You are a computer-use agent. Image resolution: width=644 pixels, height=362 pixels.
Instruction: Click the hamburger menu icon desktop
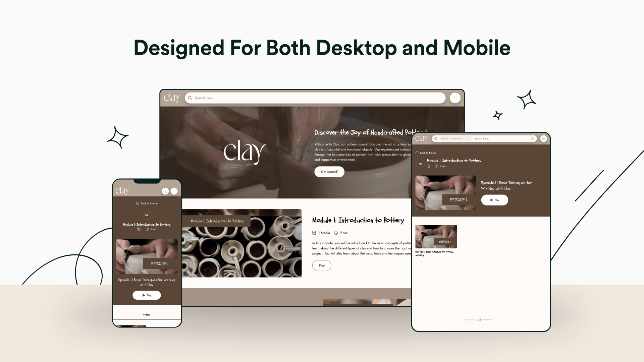455,98
